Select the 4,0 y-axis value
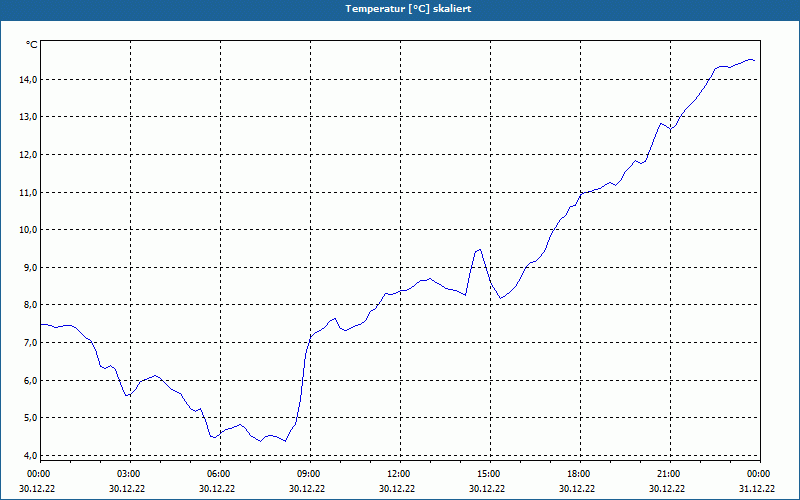Image resolution: width=800 pixels, height=500 pixels. coord(31,455)
